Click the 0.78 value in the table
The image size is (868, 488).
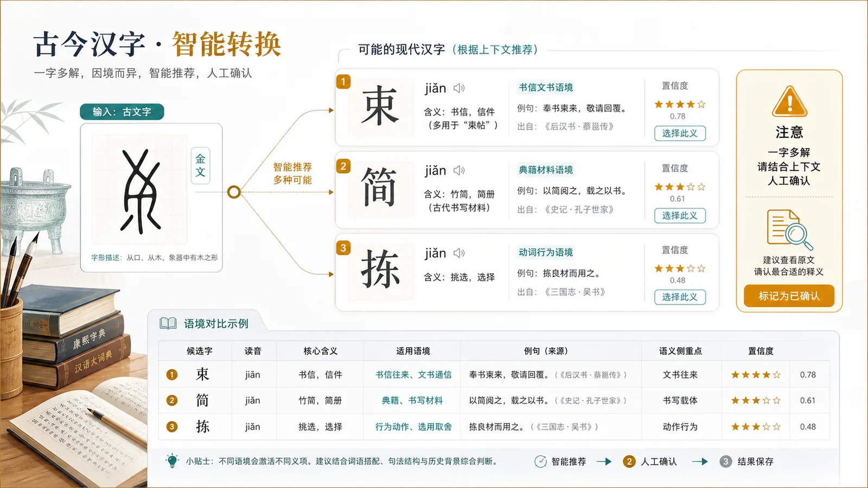(x=808, y=375)
